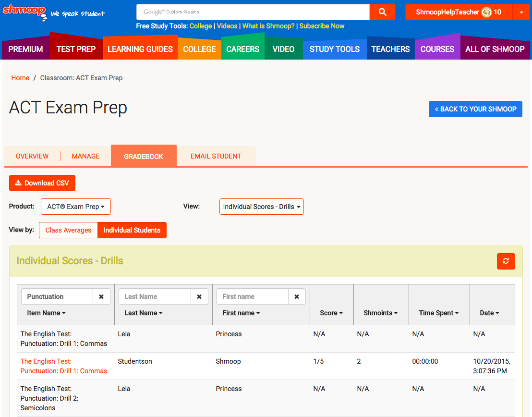Image resolution: width=532 pixels, height=417 pixels.
Task: Click the Individual Scores - Drills panel heading
Action: click(x=70, y=261)
